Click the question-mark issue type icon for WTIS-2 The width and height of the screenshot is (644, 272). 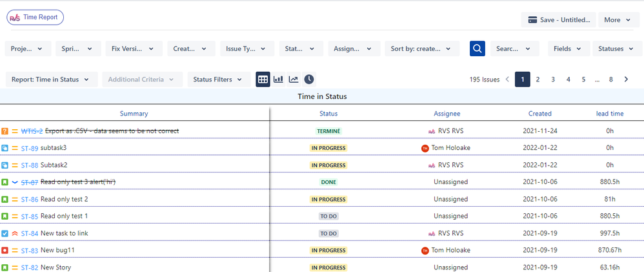point(5,131)
